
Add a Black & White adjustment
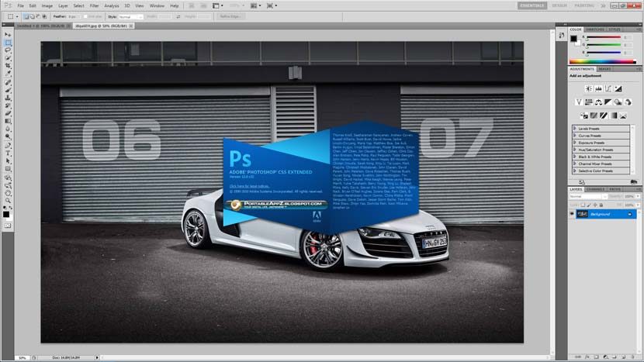[x=608, y=102]
